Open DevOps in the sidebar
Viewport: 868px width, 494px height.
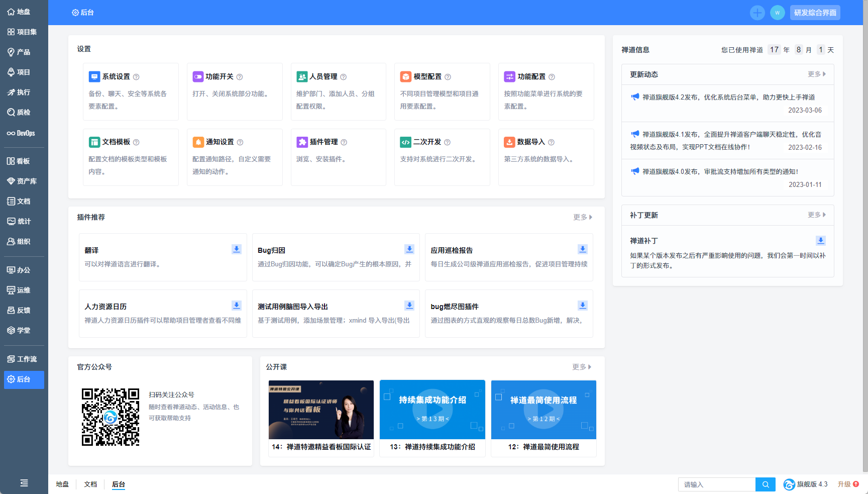coord(24,133)
